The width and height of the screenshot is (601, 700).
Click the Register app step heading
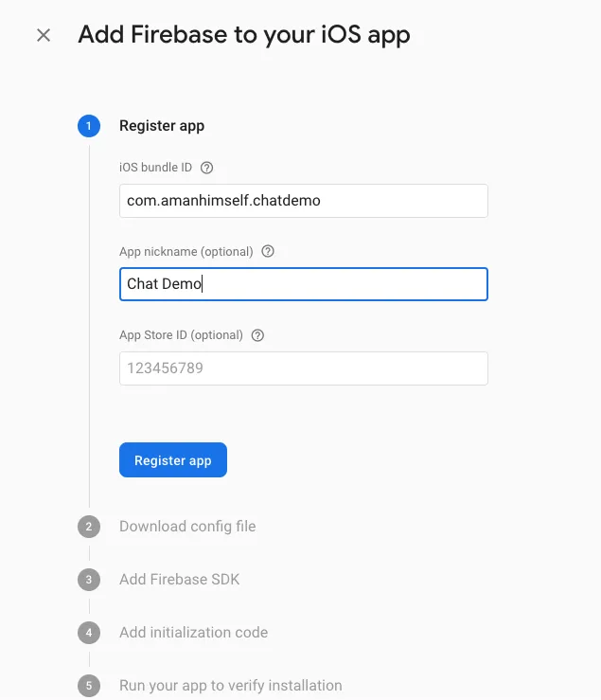point(162,126)
